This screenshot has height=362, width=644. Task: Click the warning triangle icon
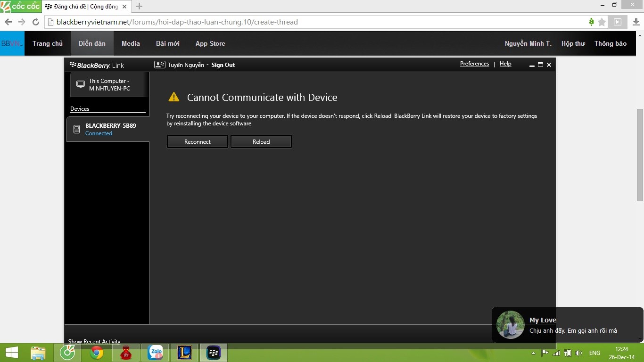pyautogui.click(x=174, y=97)
